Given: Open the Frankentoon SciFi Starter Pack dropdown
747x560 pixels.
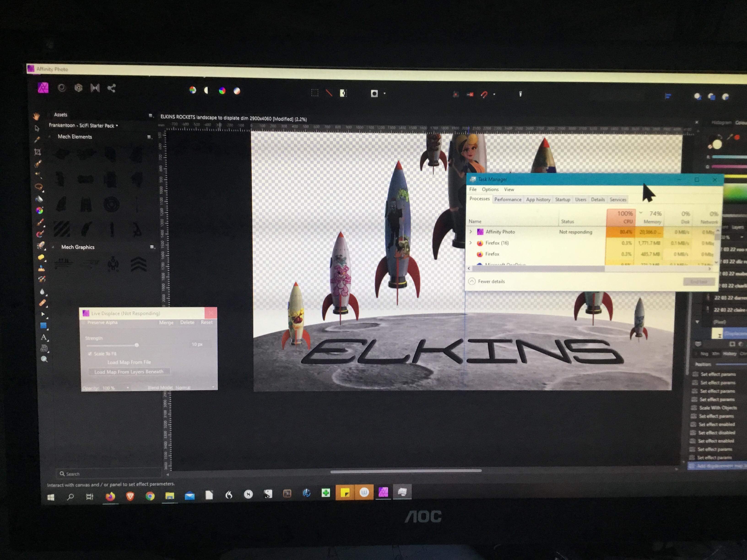Looking at the screenshot, I should coord(83,125).
